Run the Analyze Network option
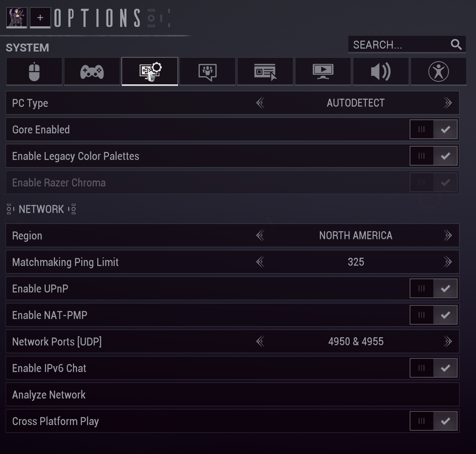This screenshot has width=476, height=454. [232, 394]
